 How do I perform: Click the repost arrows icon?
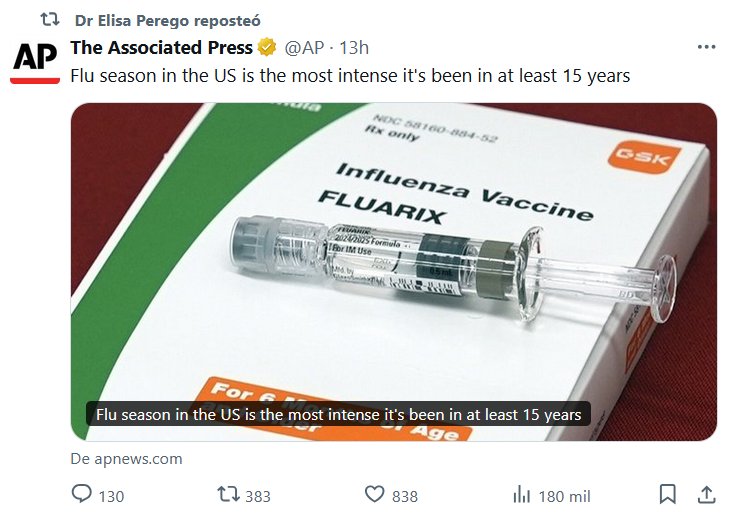pyautogui.click(x=228, y=495)
